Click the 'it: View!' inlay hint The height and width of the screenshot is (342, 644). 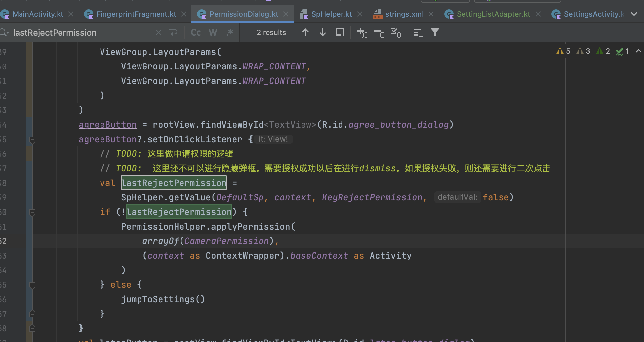point(273,139)
